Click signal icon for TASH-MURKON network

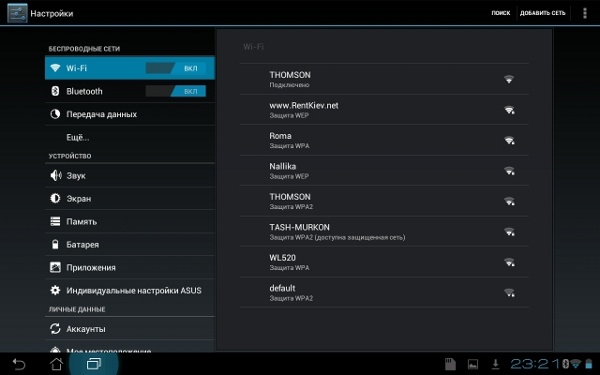(509, 232)
